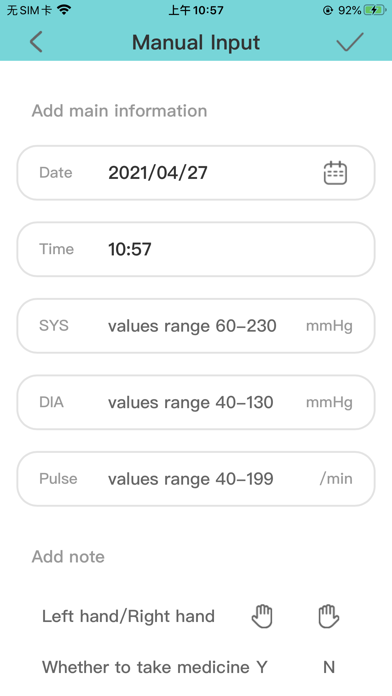392x696 pixels.
Task: Tap the battery status icon
Action: tap(375, 10)
